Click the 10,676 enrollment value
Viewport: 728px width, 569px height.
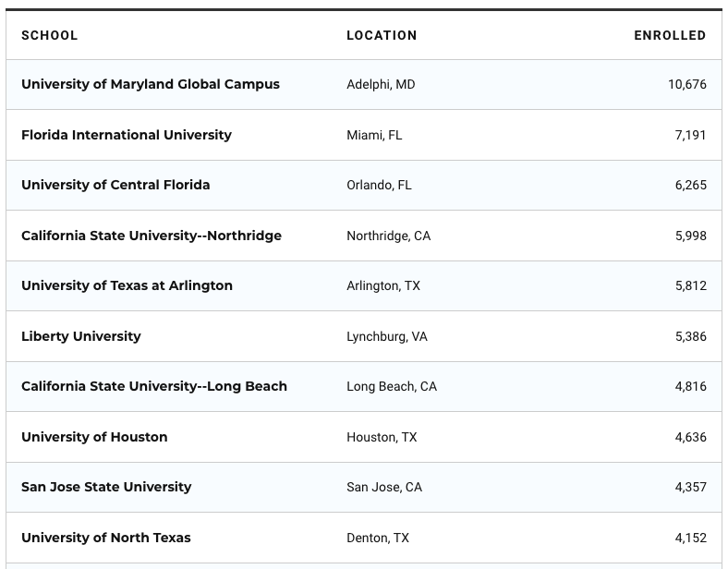[x=686, y=84]
